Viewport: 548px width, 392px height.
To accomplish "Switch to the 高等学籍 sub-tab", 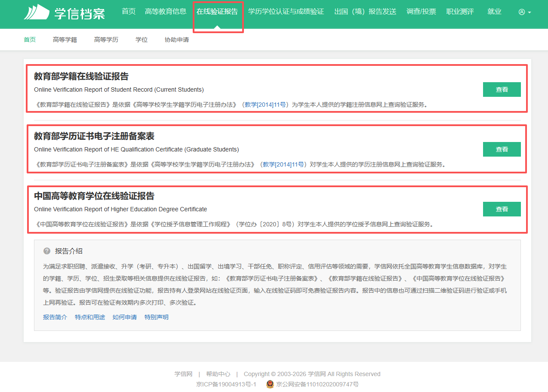I will 65,40.
